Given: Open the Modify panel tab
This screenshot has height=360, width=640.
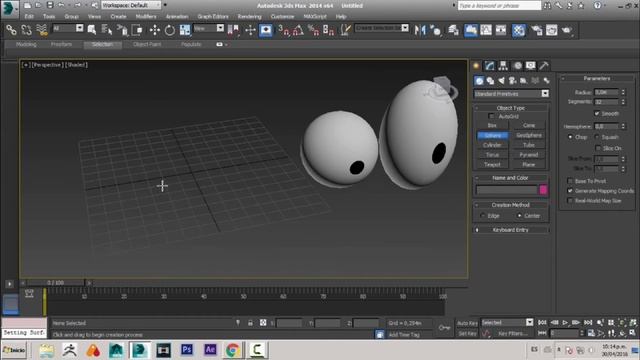Looking at the screenshot, I should tap(489, 66).
